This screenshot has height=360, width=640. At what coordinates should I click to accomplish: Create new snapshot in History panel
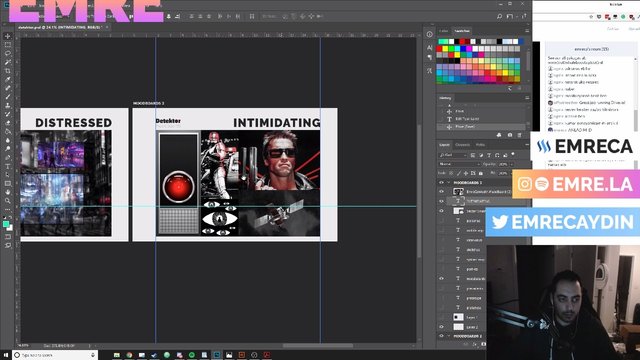(510, 135)
